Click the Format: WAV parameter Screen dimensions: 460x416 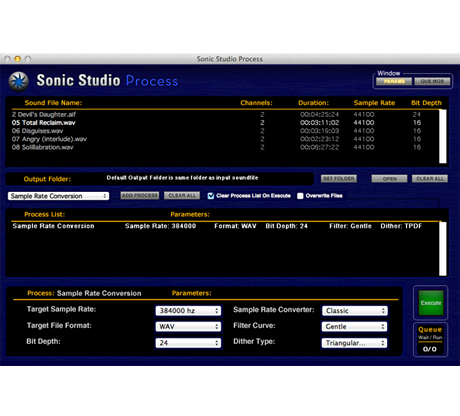click(x=235, y=226)
